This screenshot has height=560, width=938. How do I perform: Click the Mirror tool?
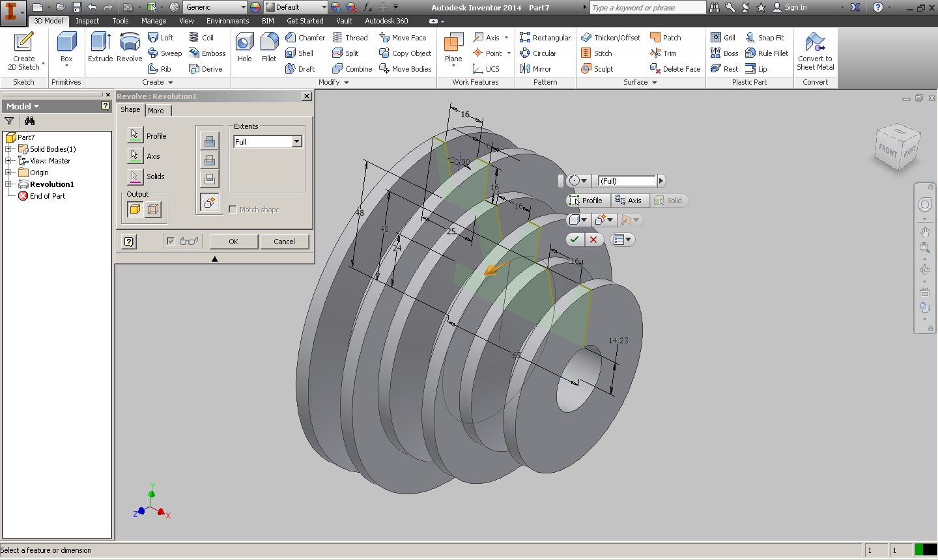click(535, 69)
